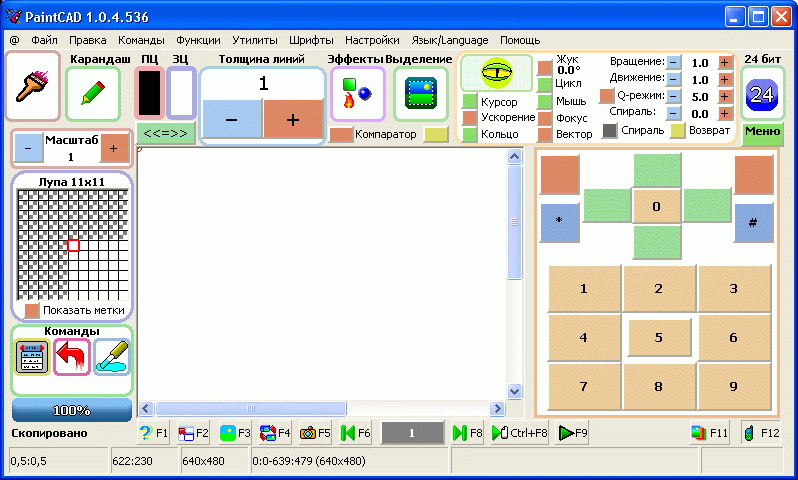The width and height of the screenshot is (798, 480).
Task: Click the F9 run button
Action: (x=573, y=433)
